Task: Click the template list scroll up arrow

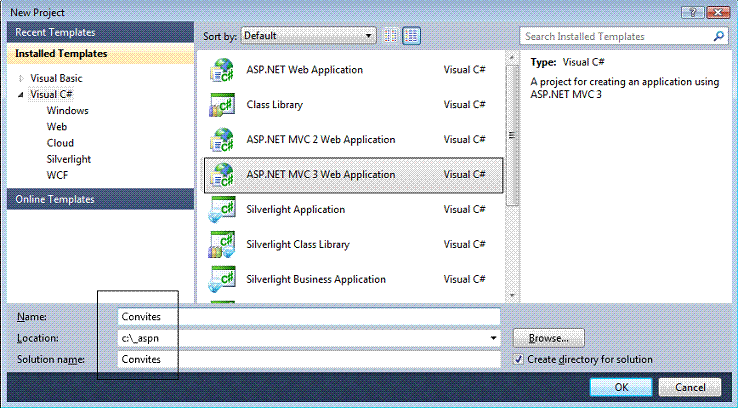Action: [512, 58]
